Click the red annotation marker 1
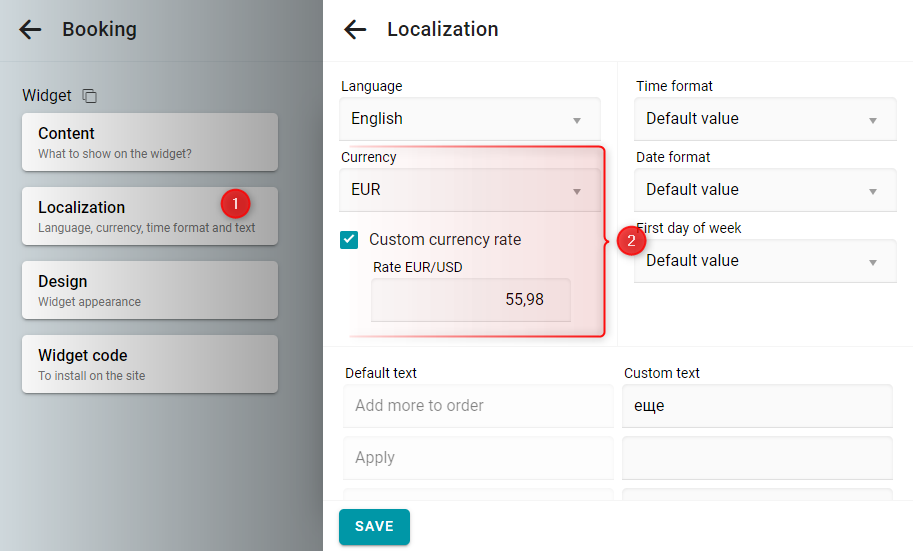 tap(235, 204)
